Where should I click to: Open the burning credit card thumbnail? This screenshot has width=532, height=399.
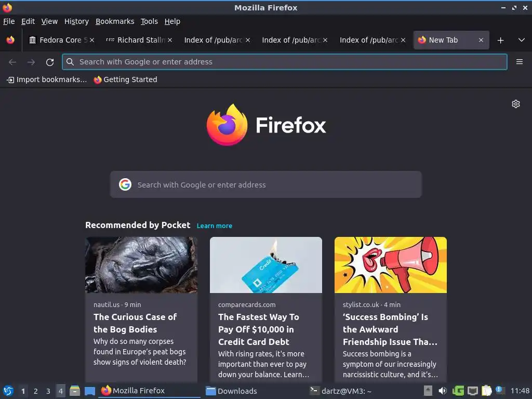tap(265, 265)
